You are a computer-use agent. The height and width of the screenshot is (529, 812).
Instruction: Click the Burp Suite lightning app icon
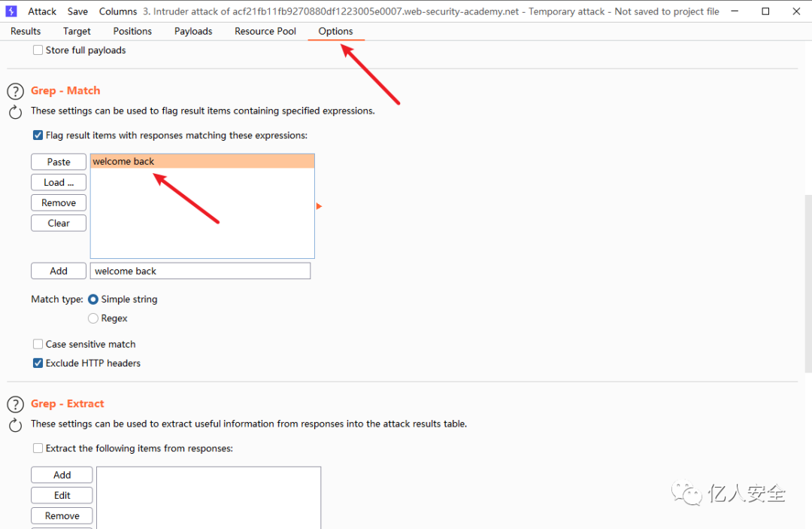pos(11,11)
